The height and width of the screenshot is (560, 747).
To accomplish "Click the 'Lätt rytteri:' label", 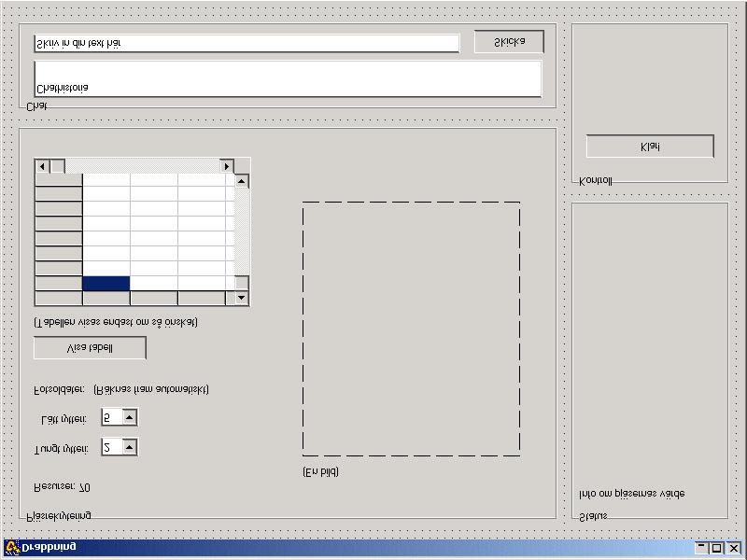I will [x=64, y=419].
